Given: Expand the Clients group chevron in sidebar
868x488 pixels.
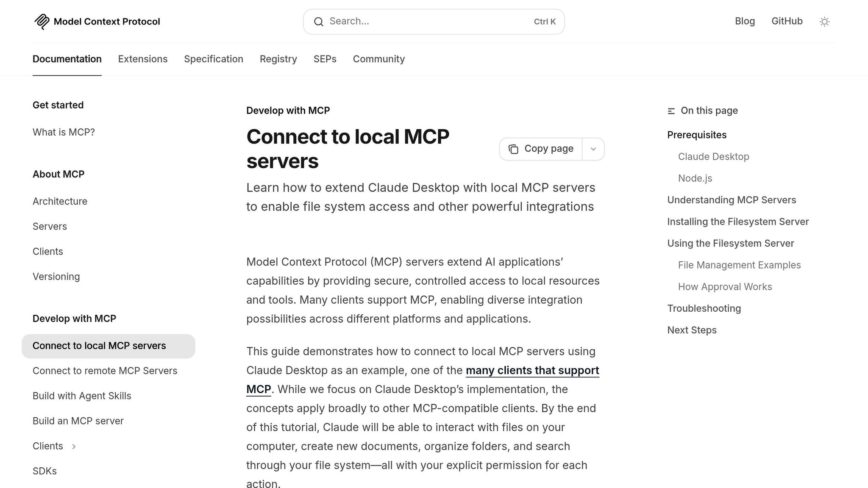Looking at the screenshot, I should (x=74, y=446).
